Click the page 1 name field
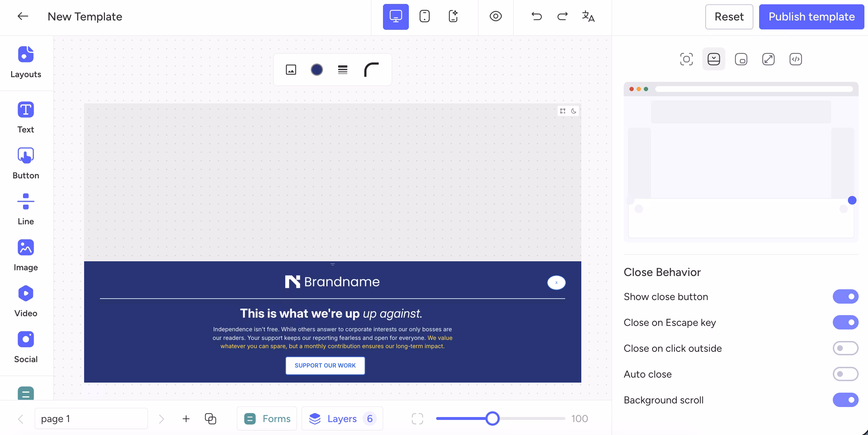Image resolution: width=868 pixels, height=435 pixels. coord(91,418)
